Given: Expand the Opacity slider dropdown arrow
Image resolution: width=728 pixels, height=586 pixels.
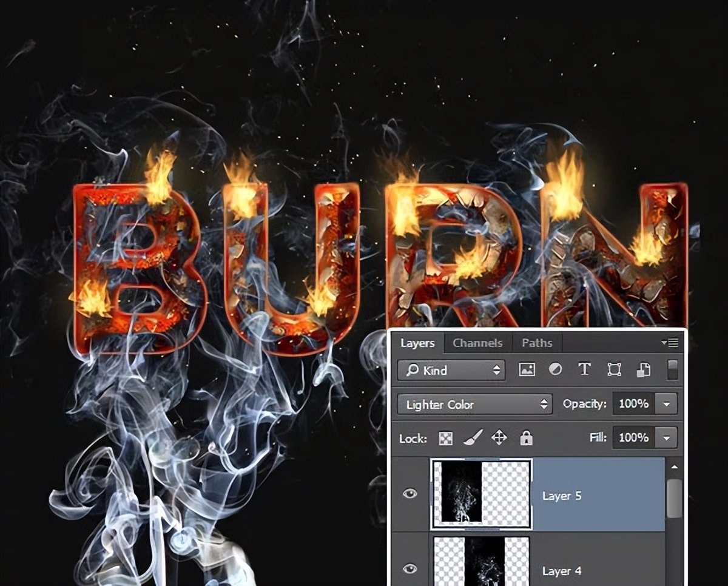Looking at the screenshot, I should click(667, 404).
